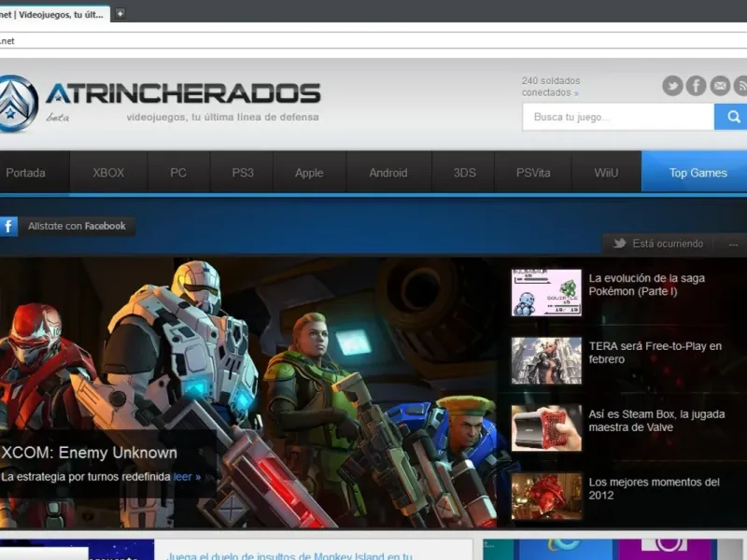This screenshot has height=560, width=747.
Task: Click the Está ocurriendo Twitter bar
Action: 668,244
